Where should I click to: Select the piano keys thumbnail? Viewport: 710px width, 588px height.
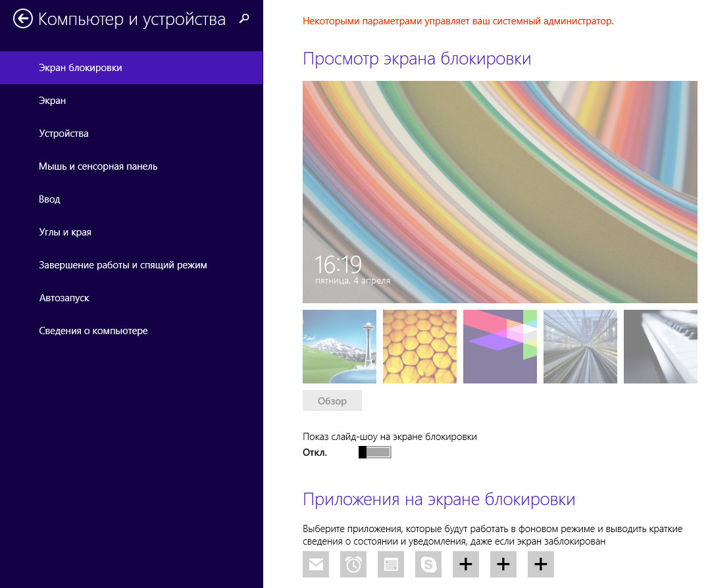coord(660,347)
